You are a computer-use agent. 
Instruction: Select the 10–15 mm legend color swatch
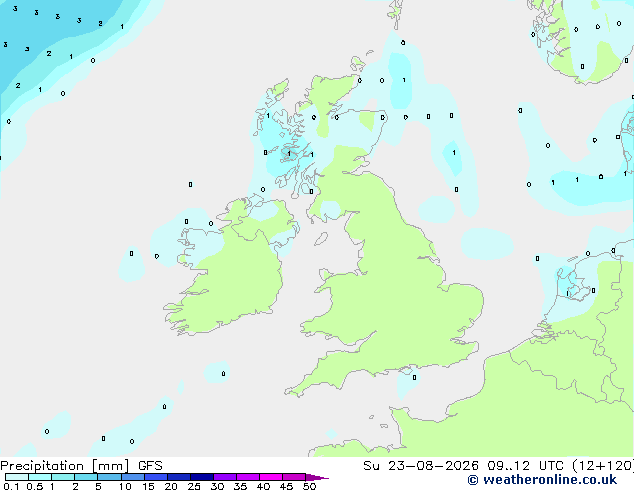coord(133,477)
